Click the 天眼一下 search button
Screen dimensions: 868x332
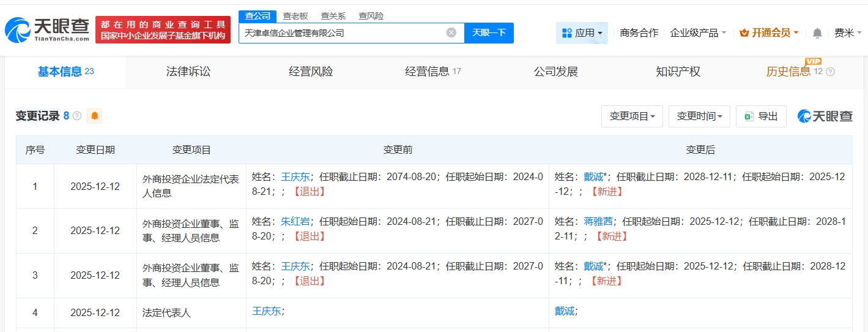(x=489, y=33)
